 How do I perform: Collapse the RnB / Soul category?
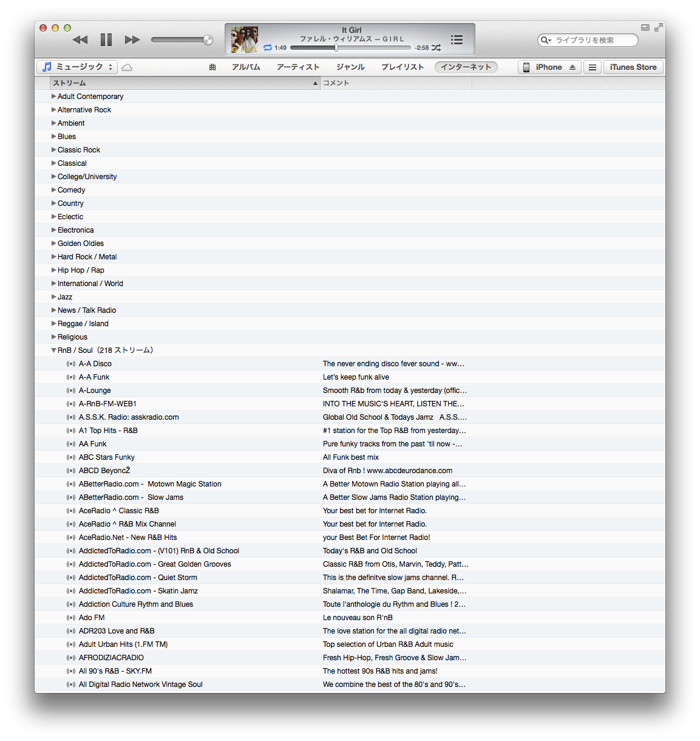pos(54,350)
